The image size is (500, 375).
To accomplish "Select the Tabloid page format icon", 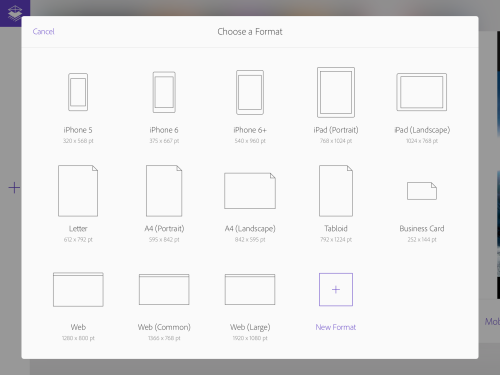I will (336, 191).
